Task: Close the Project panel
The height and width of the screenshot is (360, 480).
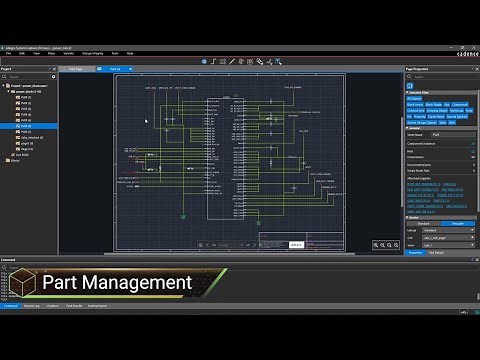Action: click(55, 69)
